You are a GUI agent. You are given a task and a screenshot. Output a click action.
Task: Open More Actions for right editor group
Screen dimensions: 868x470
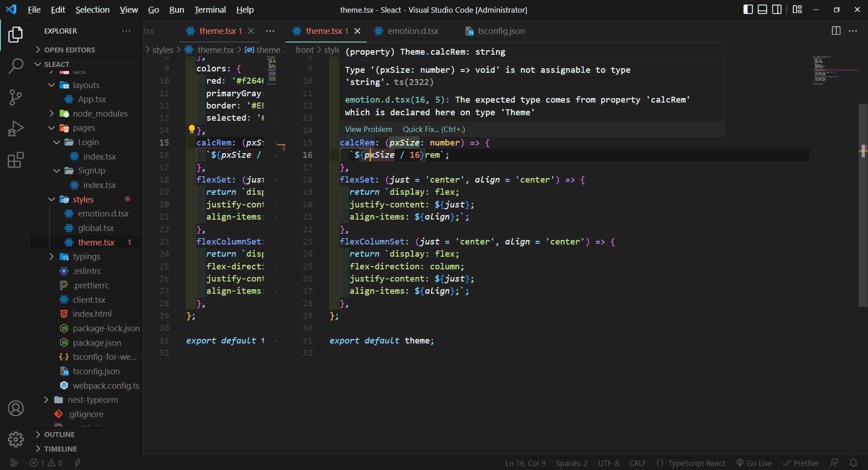click(x=853, y=31)
